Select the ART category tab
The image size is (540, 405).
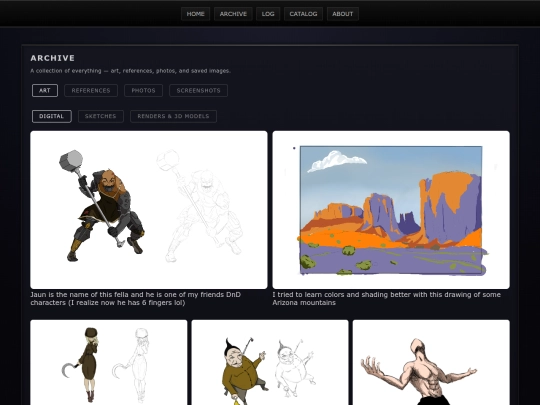45,91
